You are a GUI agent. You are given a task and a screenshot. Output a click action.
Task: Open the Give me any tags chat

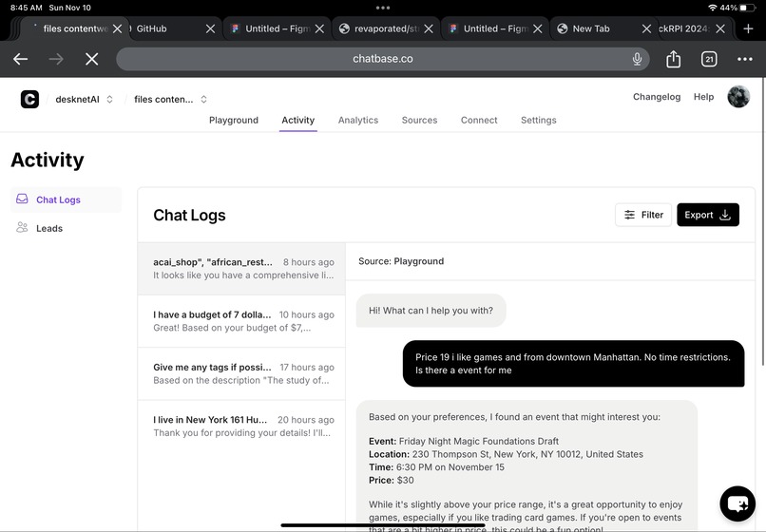click(x=241, y=373)
